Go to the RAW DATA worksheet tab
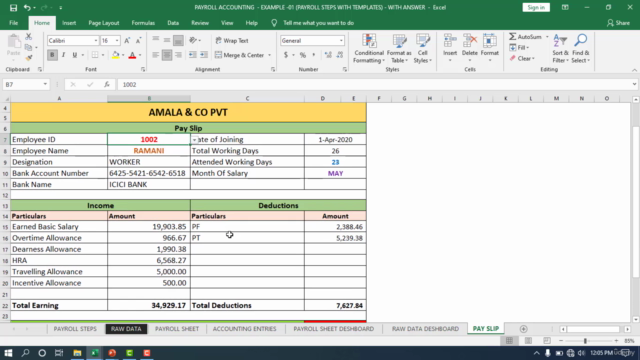The image size is (640, 360). [126, 329]
